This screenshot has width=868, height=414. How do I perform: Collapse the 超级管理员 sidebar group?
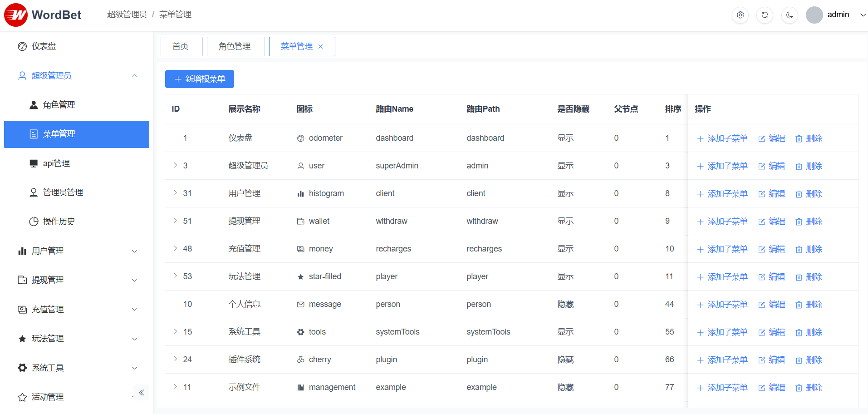(x=134, y=76)
